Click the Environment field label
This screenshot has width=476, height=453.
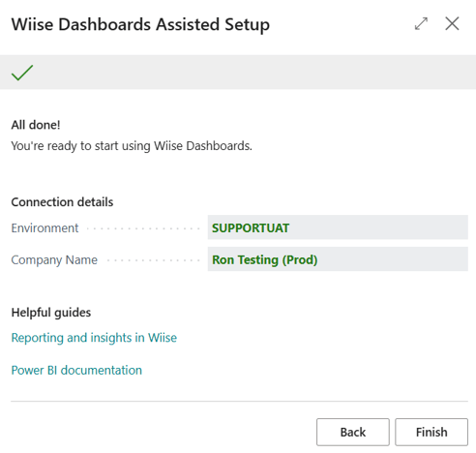point(45,228)
